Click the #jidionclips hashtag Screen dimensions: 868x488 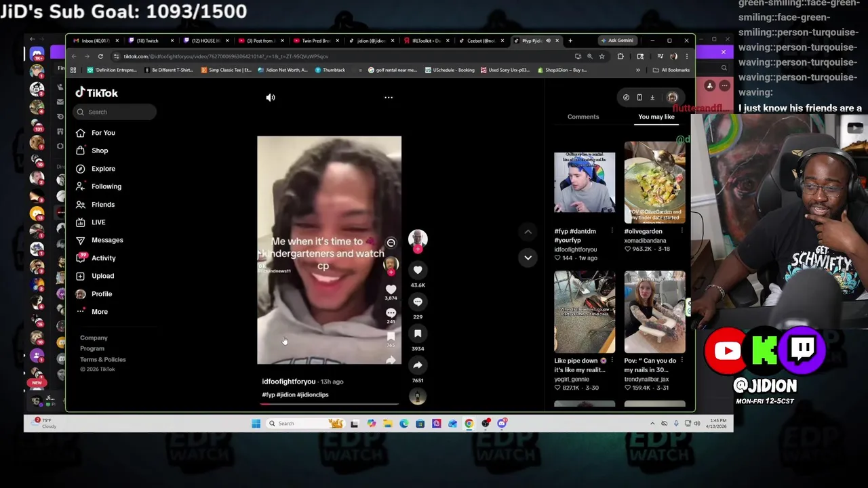(x=313, y=394)
